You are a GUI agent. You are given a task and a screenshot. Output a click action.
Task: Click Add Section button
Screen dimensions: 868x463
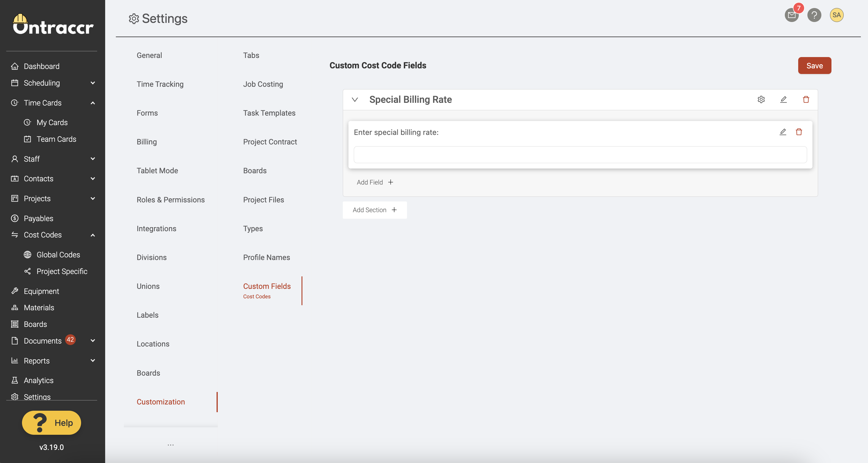point(375,210)
